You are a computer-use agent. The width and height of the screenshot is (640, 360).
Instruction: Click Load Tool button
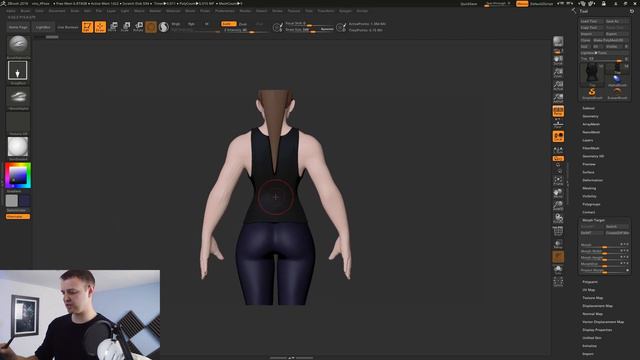point(591,21)
